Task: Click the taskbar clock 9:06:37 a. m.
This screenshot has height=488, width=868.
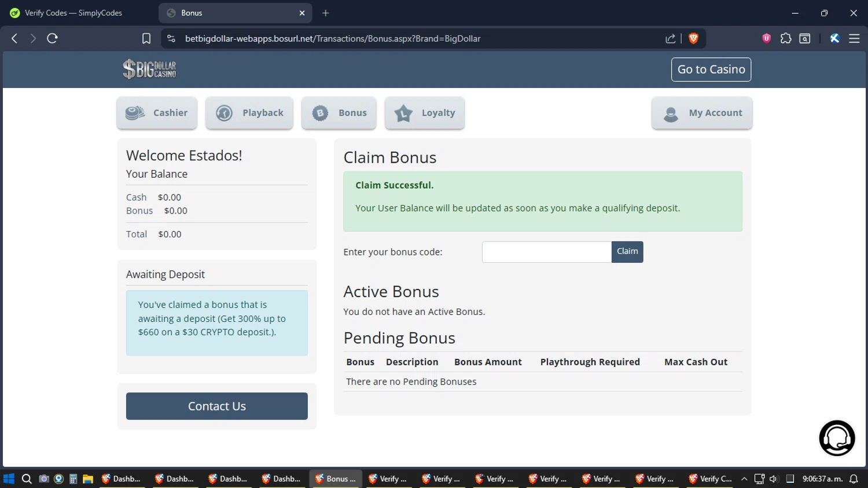Action: [822, 479]
